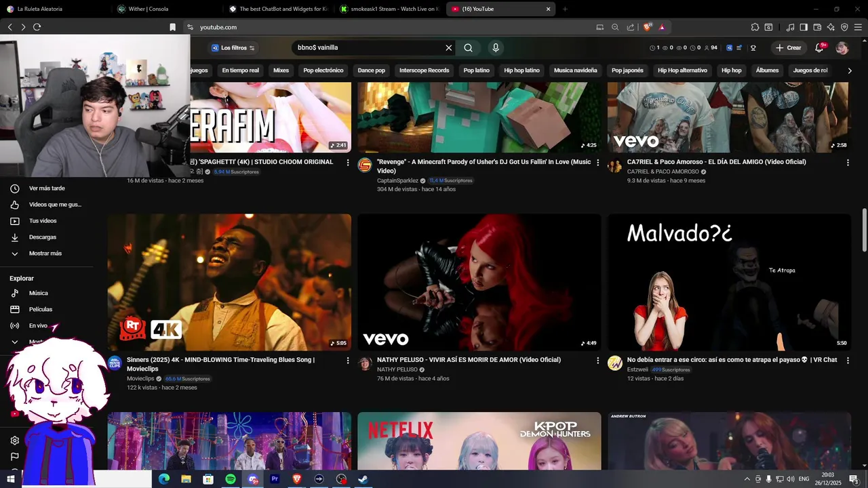Open the Los filtros filter button

[x=233, y=47]
